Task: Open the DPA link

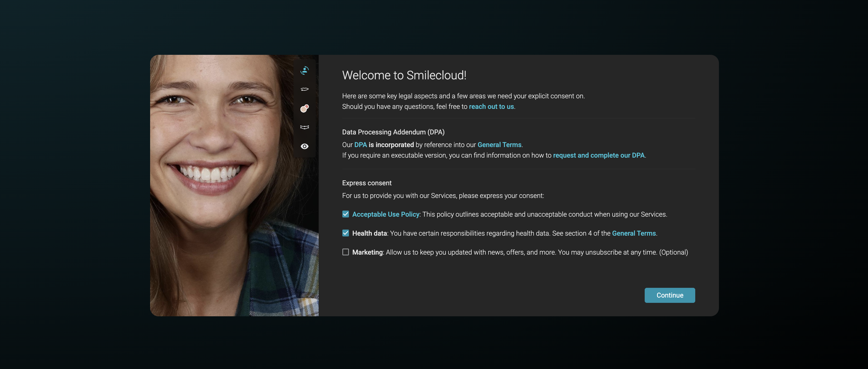Action: pos(360,145)
